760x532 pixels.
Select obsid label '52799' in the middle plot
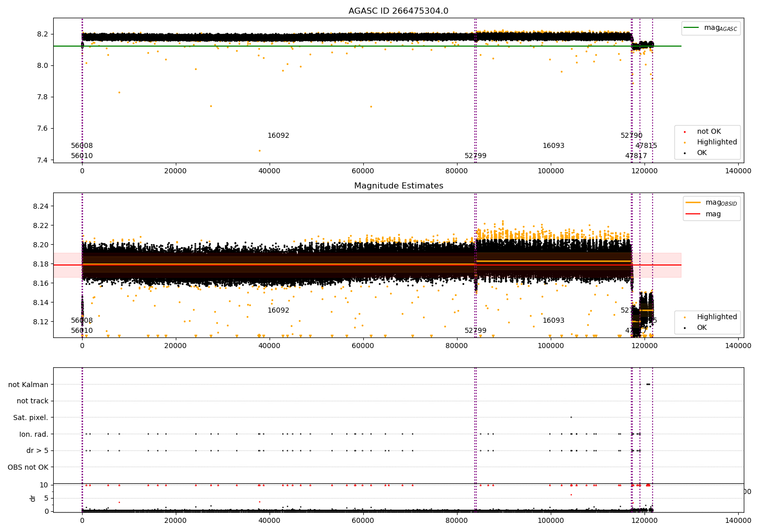click(475, 331)
